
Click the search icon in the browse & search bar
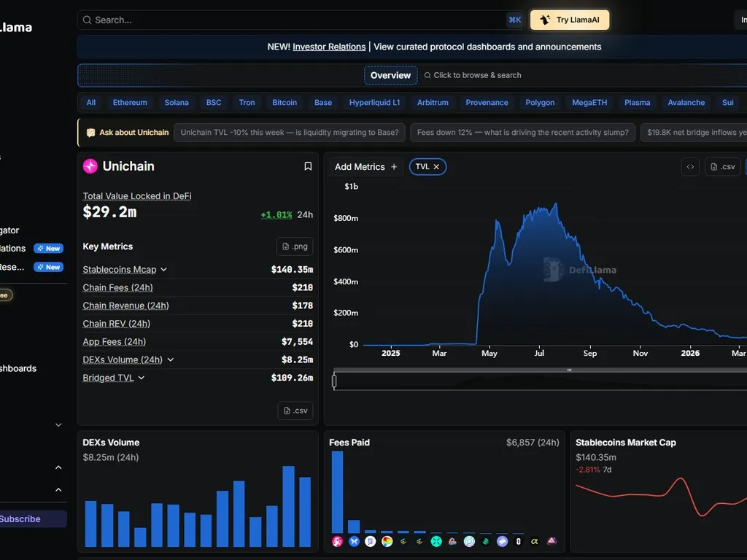tap(427, 75)
